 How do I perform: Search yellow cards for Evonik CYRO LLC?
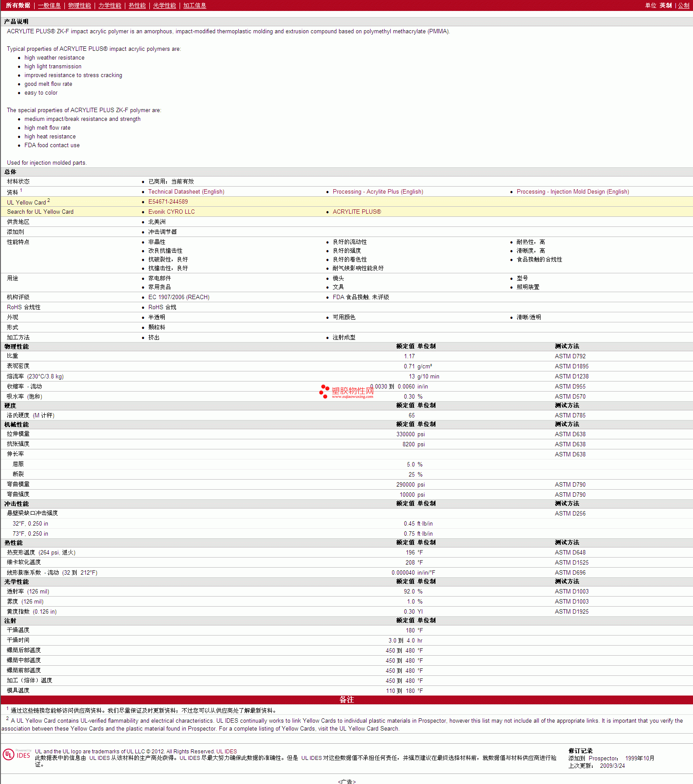click(x=171, y=212)
